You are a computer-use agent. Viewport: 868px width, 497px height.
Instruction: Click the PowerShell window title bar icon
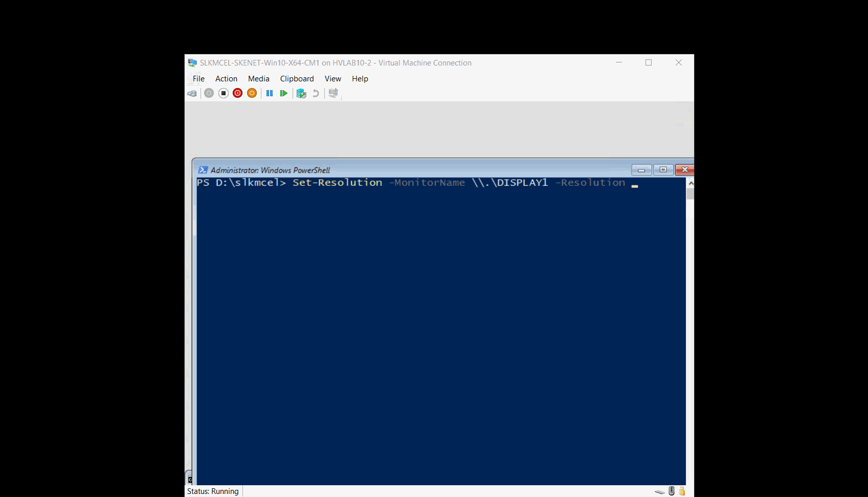pyautogui.click(x=204, y=169)
